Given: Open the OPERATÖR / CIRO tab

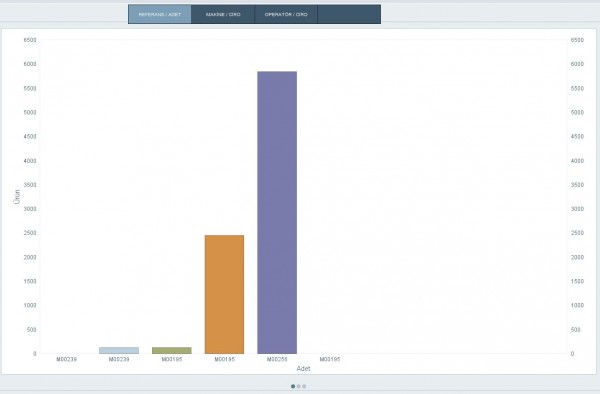Looking at the screenshot, I should pos(286,15).
